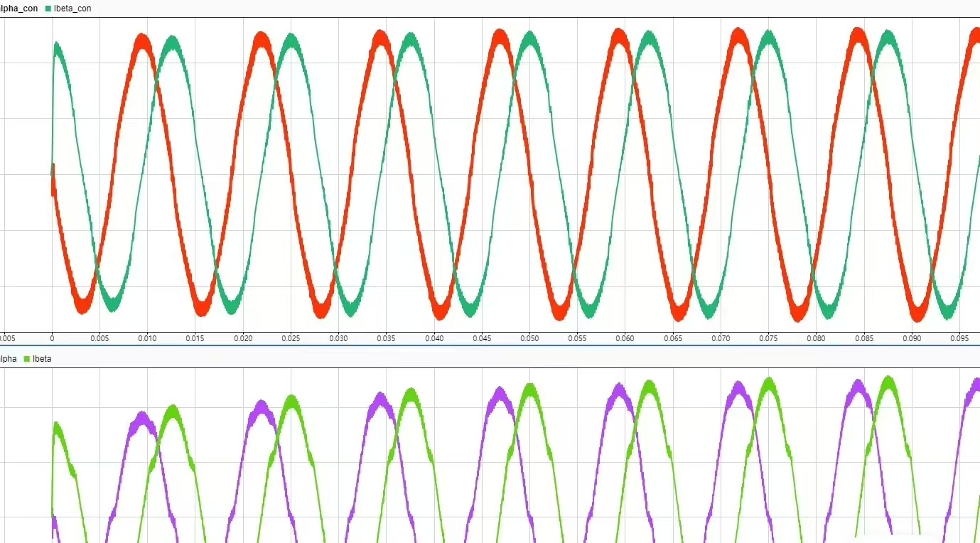The width and height of the screenshot is (980, 543).
Task: Click the dark green Ibeta_con legend swatch
Action: coord(48,9)
